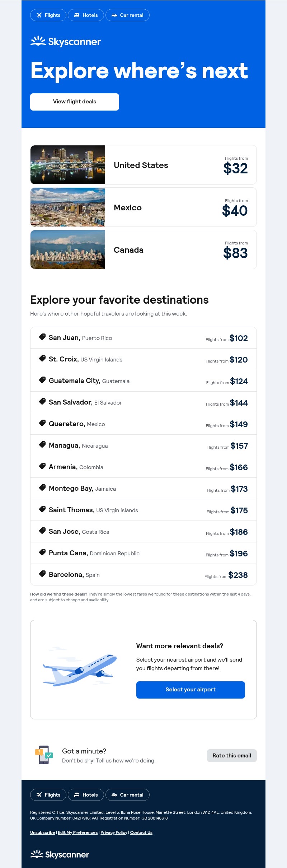Click the View flight deals button
Screen dimensions: 287x868
75,102
